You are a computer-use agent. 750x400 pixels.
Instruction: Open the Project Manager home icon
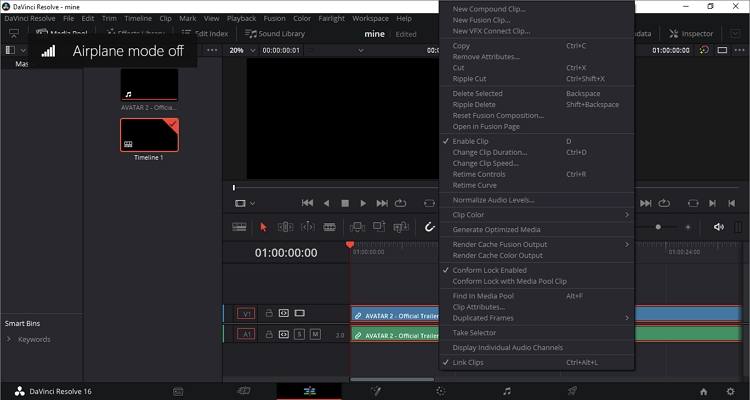pos(704,391)
